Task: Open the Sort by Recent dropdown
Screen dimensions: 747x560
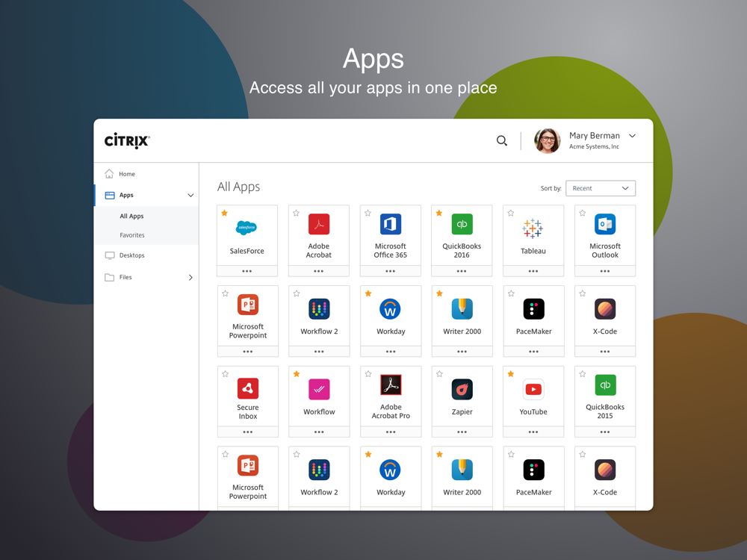Action: pyautogui.click(x=601, y=188)
